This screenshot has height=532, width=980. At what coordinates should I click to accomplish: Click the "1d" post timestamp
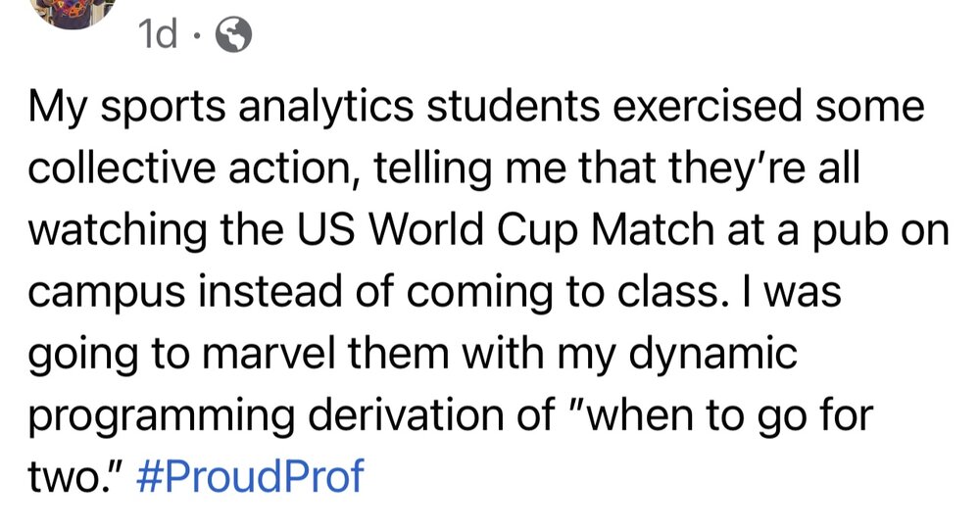pos(158,37)
